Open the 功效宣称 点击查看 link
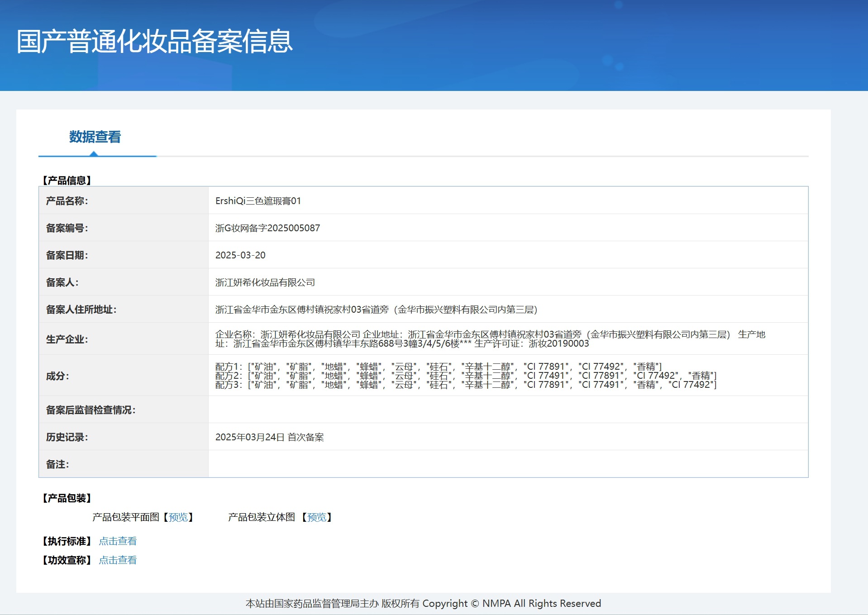The width and height of the screenshot is (868, 615). point(118,560)
